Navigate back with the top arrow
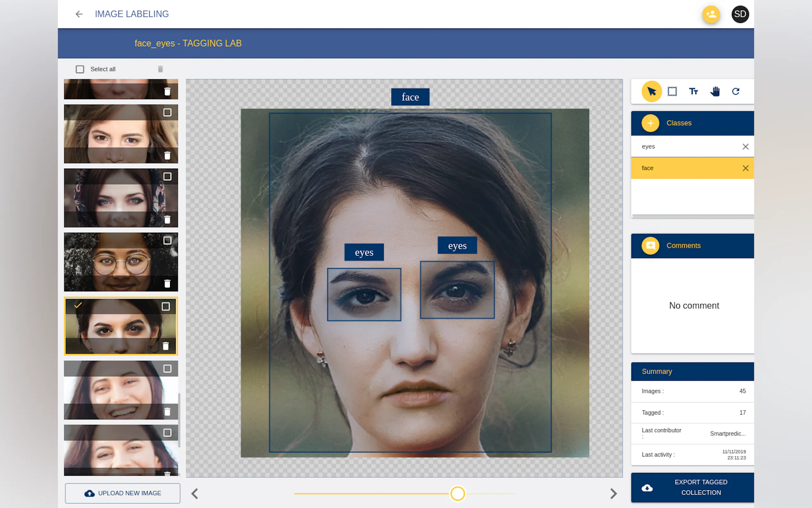The width and height of the screenshot is (812, 508). (x=79, y=14)
